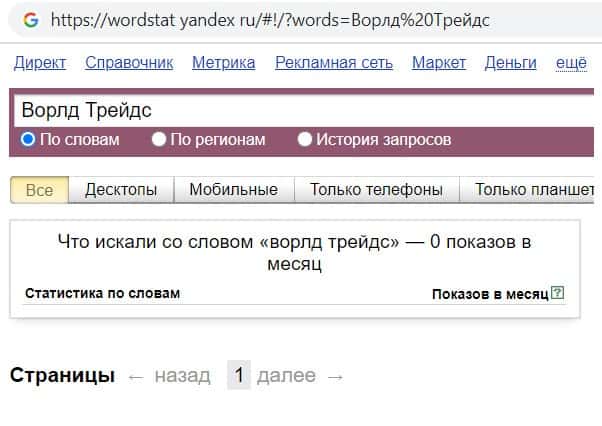Select page number 1

coord(239,375)
